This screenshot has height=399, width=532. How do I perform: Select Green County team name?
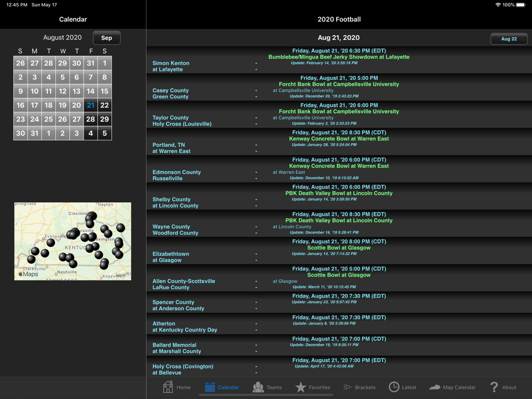tap(170, 97)
